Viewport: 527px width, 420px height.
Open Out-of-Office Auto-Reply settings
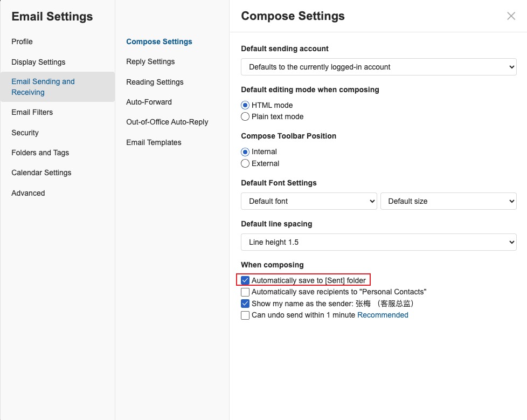pos(168,122)
